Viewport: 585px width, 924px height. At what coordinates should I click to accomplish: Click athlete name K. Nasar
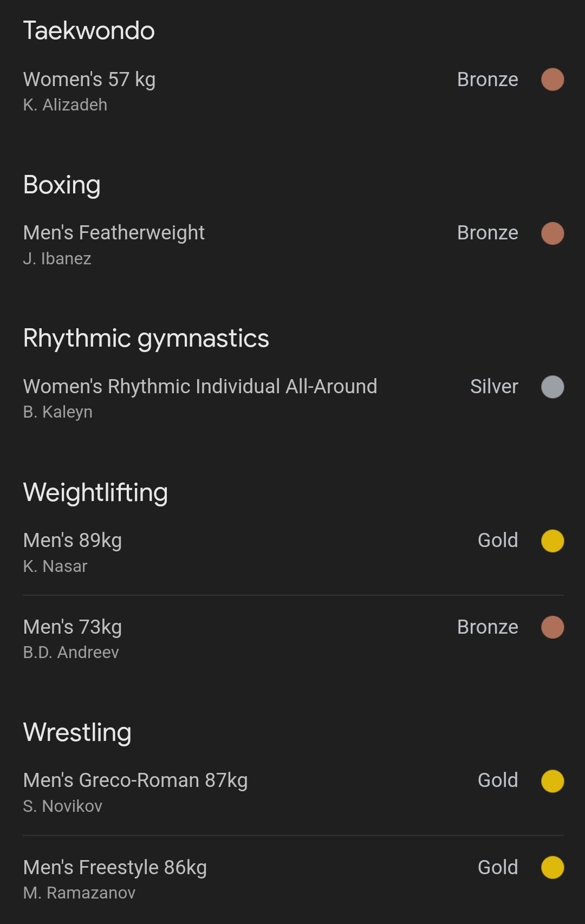pos(55,566)
